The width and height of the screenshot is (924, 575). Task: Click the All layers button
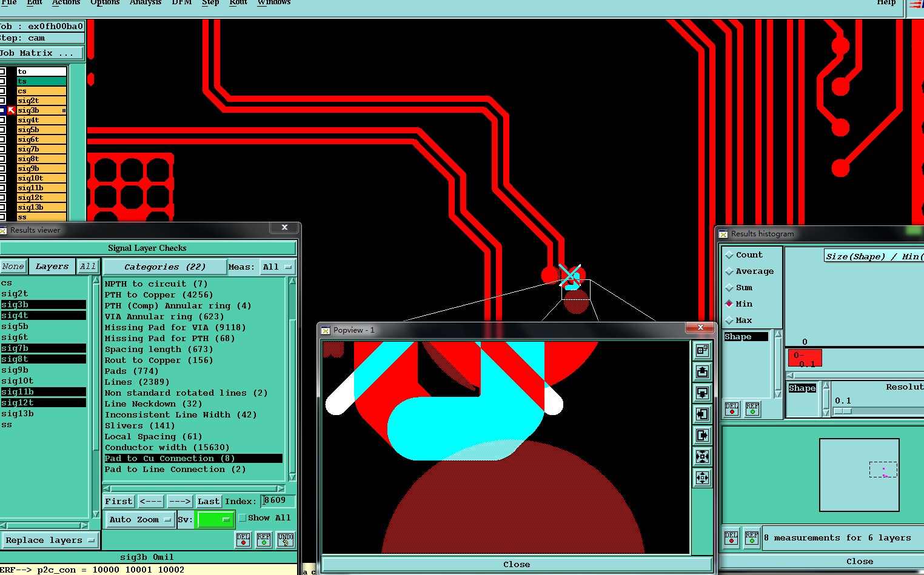[x=88, y=266]
